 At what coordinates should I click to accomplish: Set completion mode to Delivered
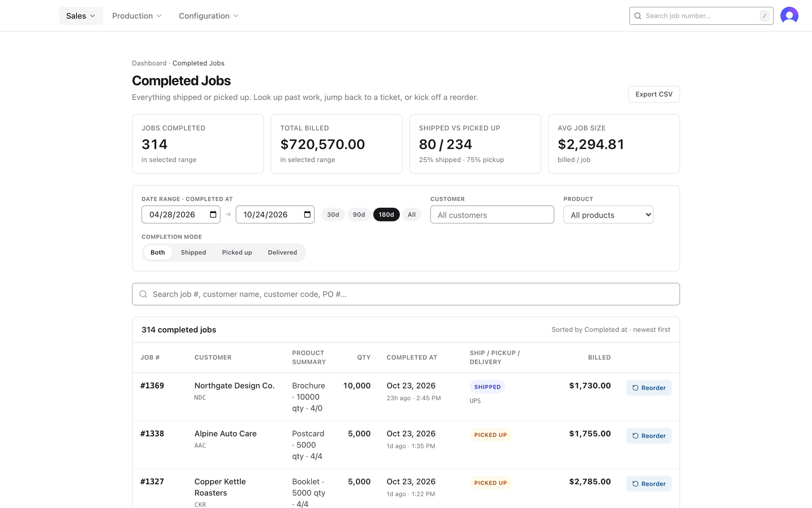282,252
